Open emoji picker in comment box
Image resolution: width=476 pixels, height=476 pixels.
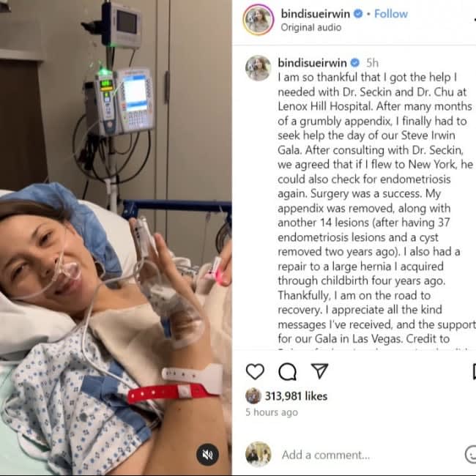(471, 455)
